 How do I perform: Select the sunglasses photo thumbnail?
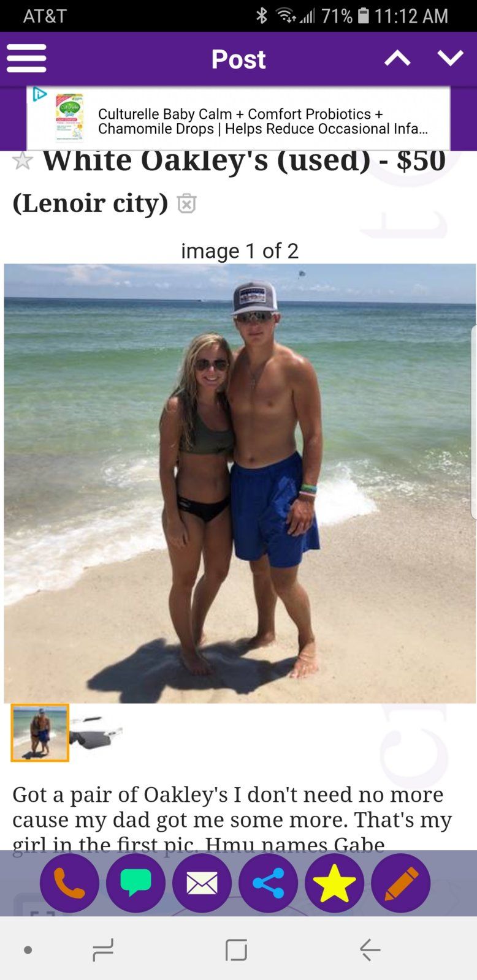click(x=96, y=731)
